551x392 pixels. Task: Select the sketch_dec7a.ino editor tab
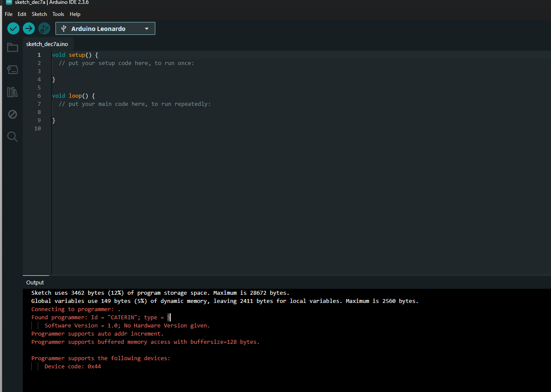pos(47,44)
